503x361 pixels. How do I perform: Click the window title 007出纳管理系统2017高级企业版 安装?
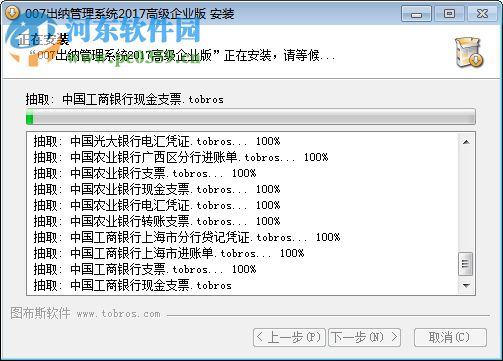(x=130, y=14)
